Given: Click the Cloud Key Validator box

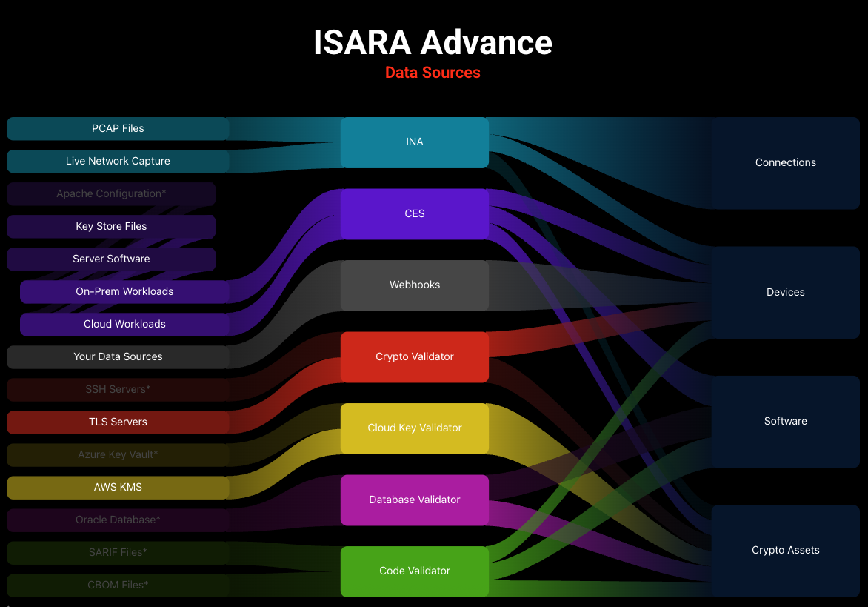Looking at the screenshot, I should point(415,428).
